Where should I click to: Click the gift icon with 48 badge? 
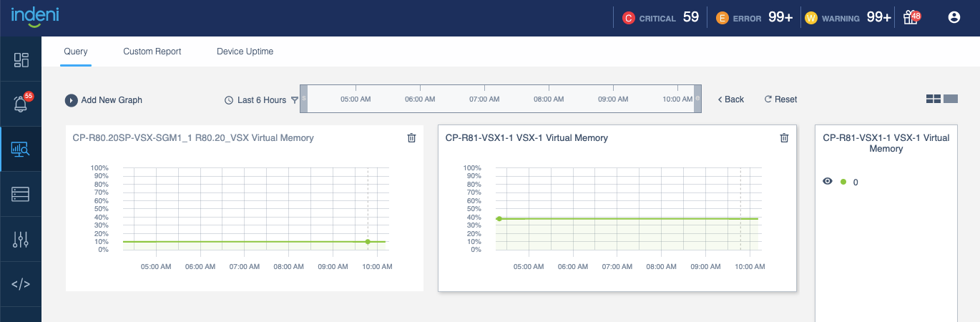tap(911, 18)
